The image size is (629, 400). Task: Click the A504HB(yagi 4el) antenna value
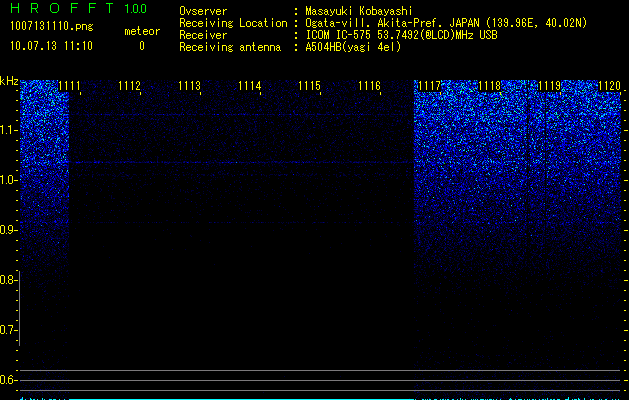pos(353,47)
